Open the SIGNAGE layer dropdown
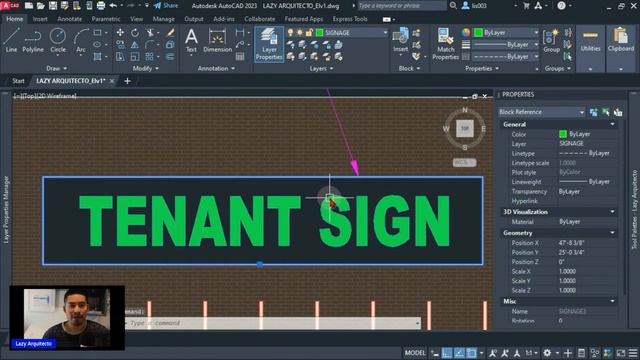The image size is (640, 360). [x=385, y=33]
